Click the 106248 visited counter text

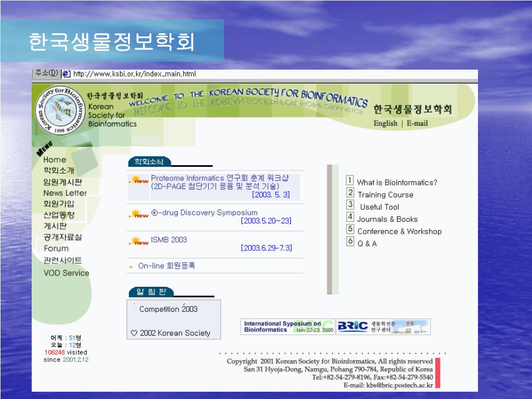tap(65, 353)
